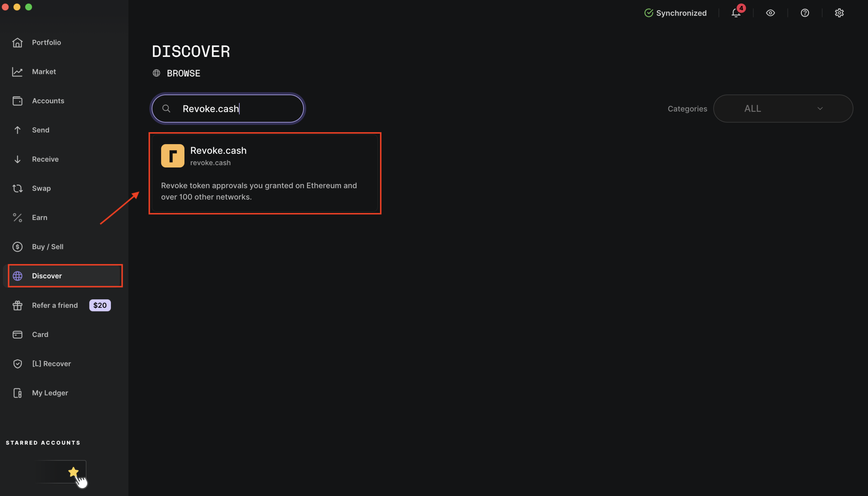868x496 pixels.
Task: Open notifications bell icon
Action: pyautogui.click(x=736, y=13)
